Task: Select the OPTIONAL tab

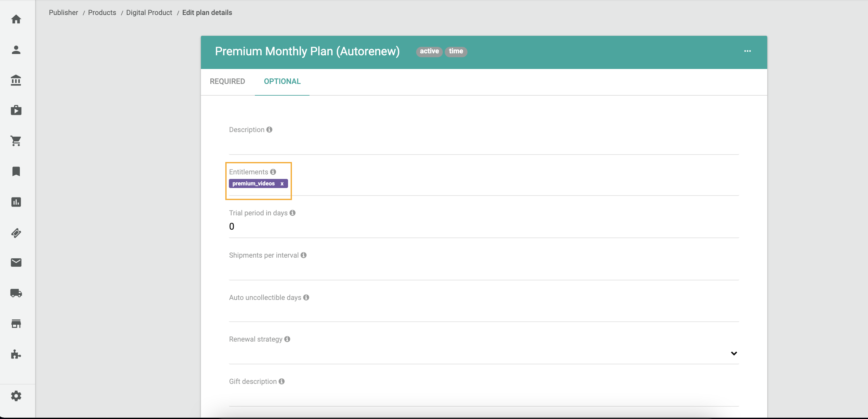Action: click(x=282, y=82)
